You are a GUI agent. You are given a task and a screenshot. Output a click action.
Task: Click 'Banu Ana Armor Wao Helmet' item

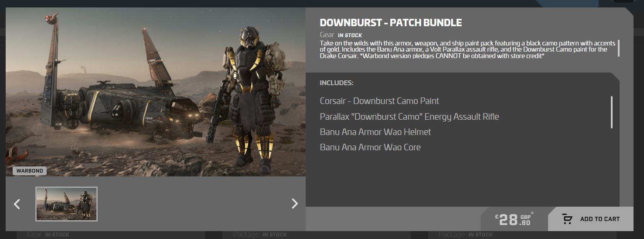click(375, 132)
